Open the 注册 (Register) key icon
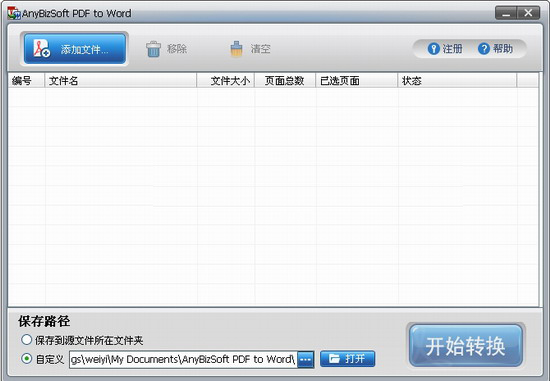The width and height of the screenshot is (550, 381). click(434, 49)
